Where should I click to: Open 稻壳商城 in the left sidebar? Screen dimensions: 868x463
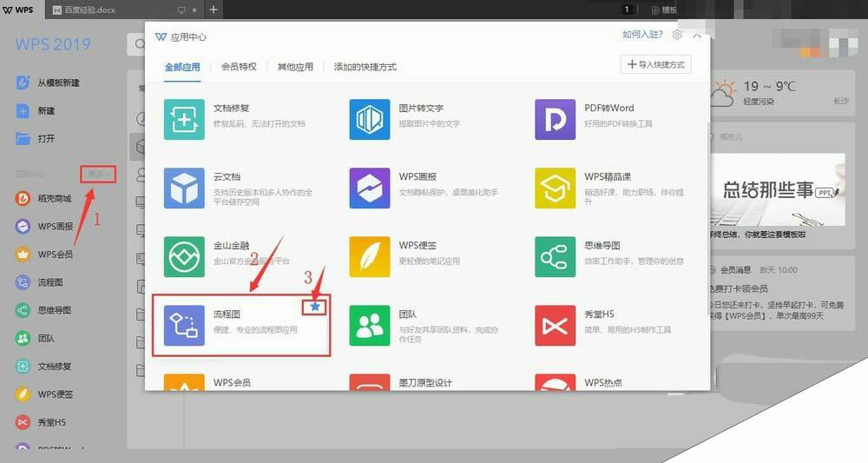tap(43, 198)
